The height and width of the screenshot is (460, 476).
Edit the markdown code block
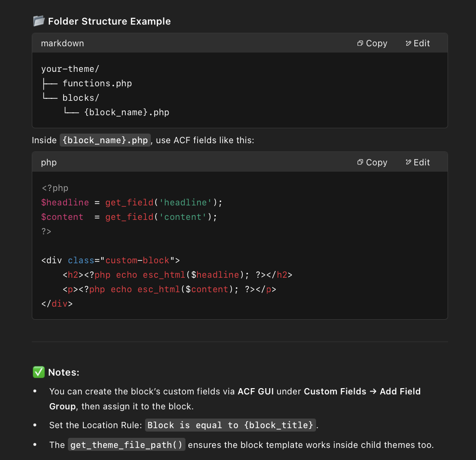[x=418, y=43]
